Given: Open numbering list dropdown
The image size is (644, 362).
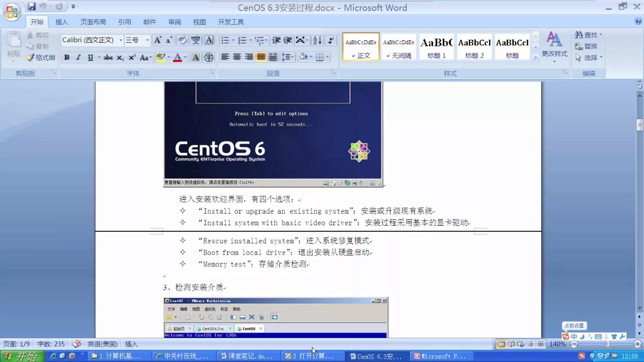Looking at the screenshot, I should 250,40.
